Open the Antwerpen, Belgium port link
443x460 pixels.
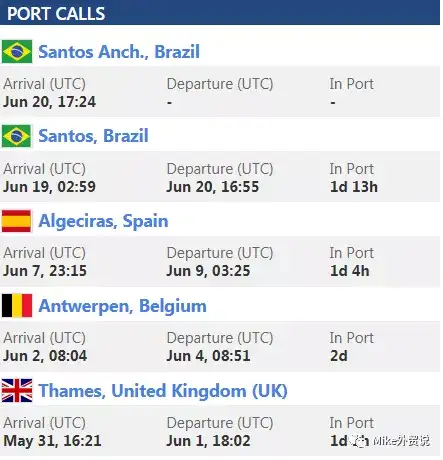[122, 306]
